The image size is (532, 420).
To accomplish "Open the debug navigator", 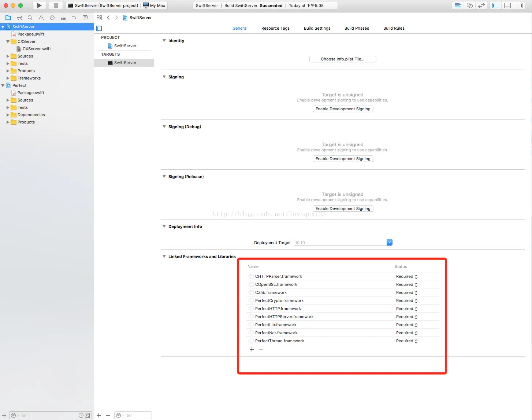I will [63, 18].
